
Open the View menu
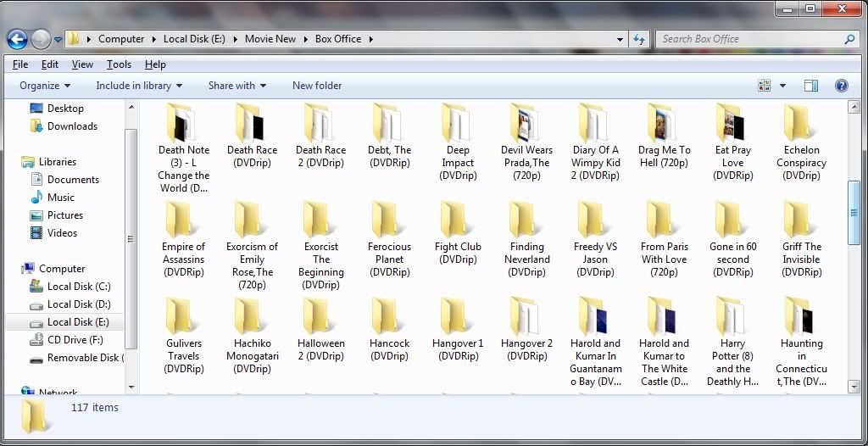click(x=82, y=64)
